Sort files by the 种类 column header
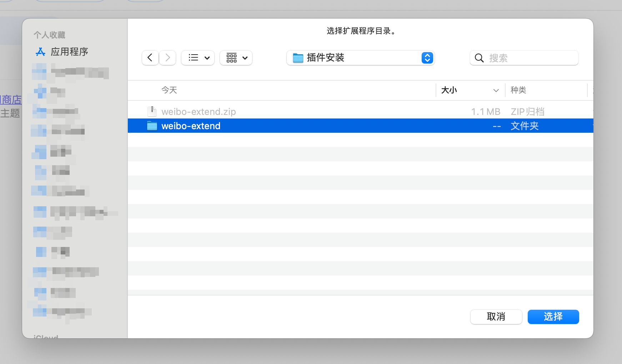622x364 pixels. pyautogui.click(x=518, y=90)
